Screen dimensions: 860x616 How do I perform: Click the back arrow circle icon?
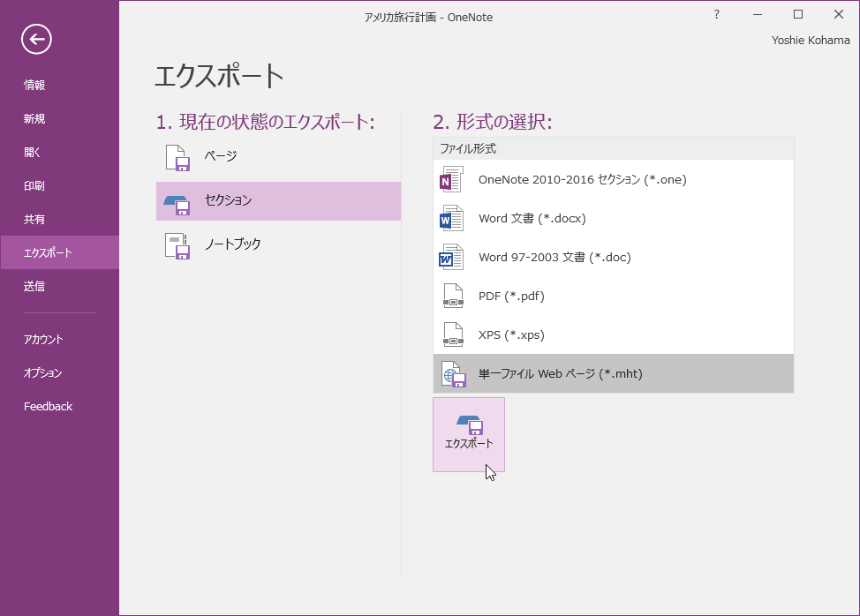click(x=37, y=39)
